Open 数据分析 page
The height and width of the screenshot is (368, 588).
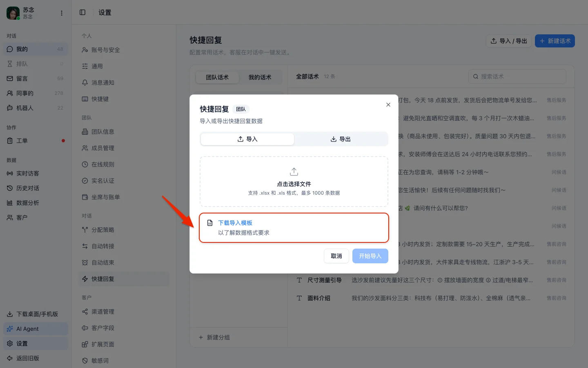pyautogui.click(x=36, y=203)
